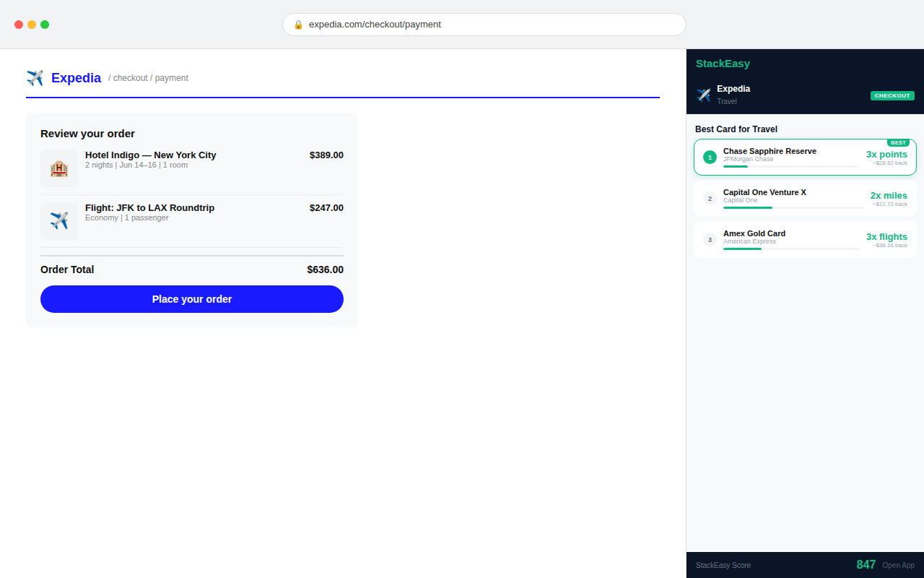Click the green window maximize dot
The width and height of the screenshot is (924, 578).
[45, 25]
